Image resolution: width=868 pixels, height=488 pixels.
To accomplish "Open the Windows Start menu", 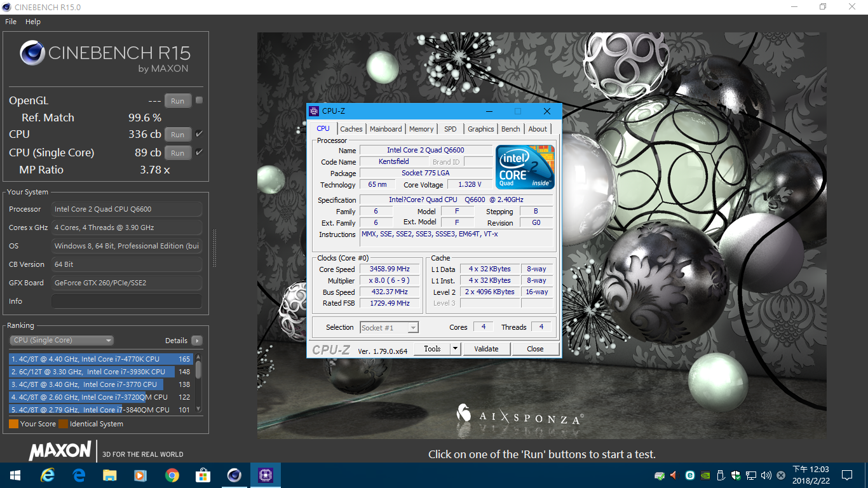I will click(15, 475).
